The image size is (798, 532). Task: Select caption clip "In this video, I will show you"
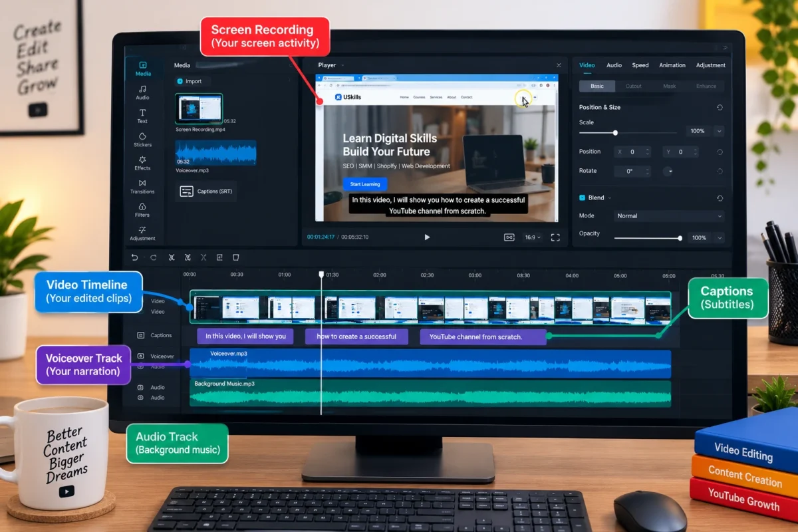245,336
